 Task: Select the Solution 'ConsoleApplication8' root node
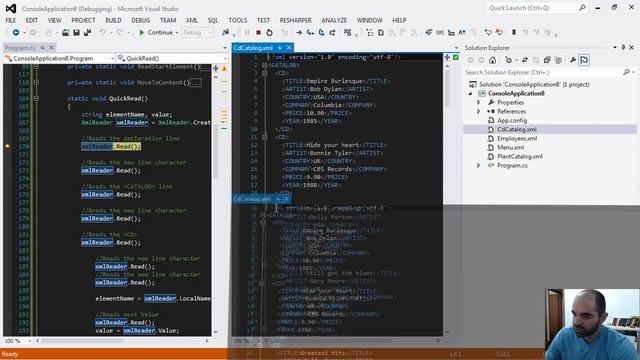534,84
